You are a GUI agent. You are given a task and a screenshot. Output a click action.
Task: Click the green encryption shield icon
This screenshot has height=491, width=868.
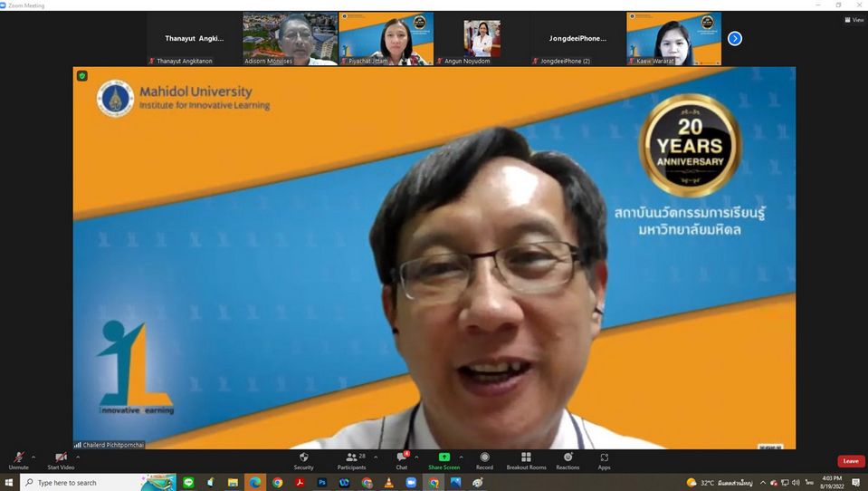click(82, 76)
